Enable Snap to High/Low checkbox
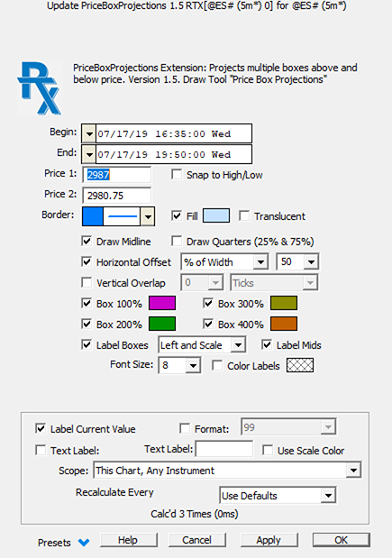Viewport: 392px width, 558px height. [x=177, y=174]
